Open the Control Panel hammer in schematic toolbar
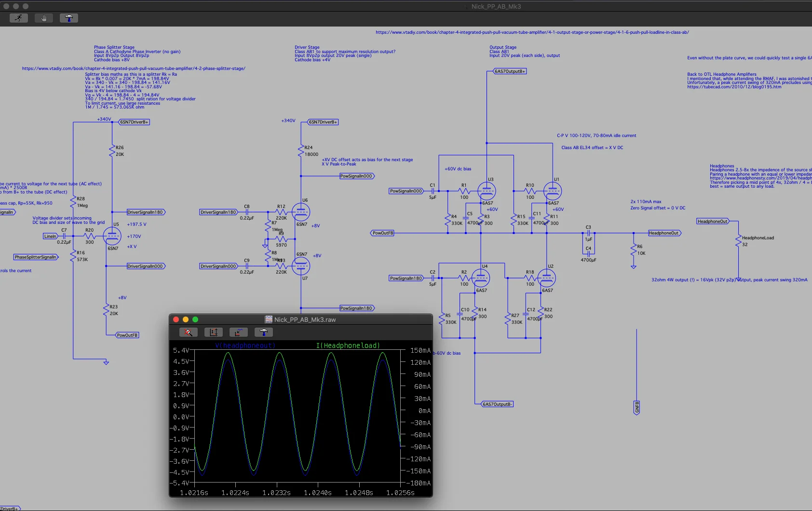 click(69, 18)
